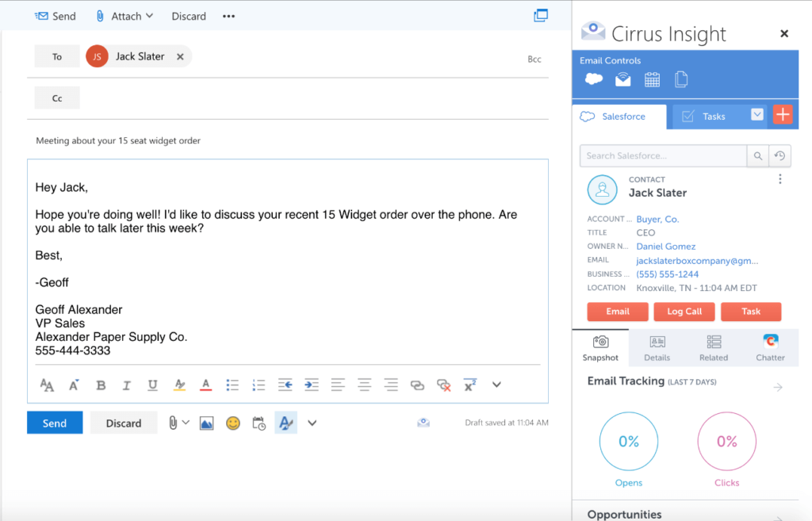Click the email tracking envelope icon

coord(622,79)
